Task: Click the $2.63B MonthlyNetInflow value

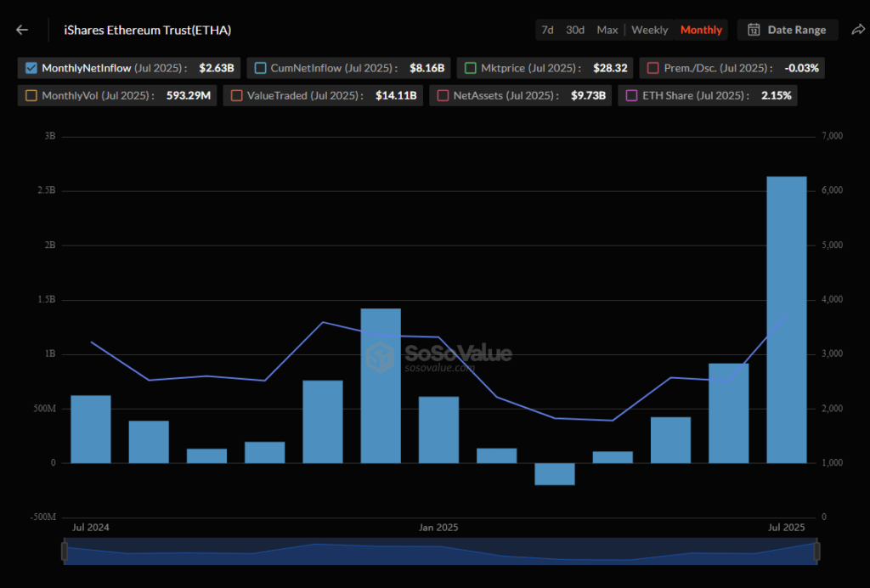Action: click(217, 68)
